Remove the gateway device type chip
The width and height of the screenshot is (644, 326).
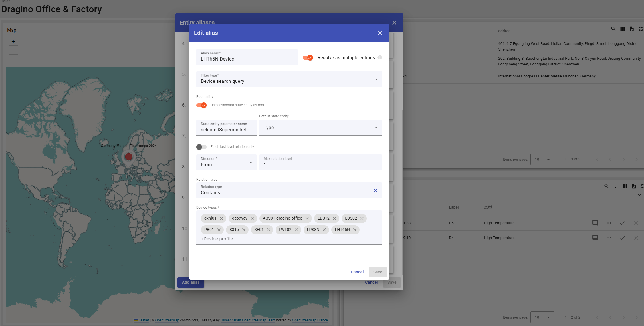tap(252, 218)
